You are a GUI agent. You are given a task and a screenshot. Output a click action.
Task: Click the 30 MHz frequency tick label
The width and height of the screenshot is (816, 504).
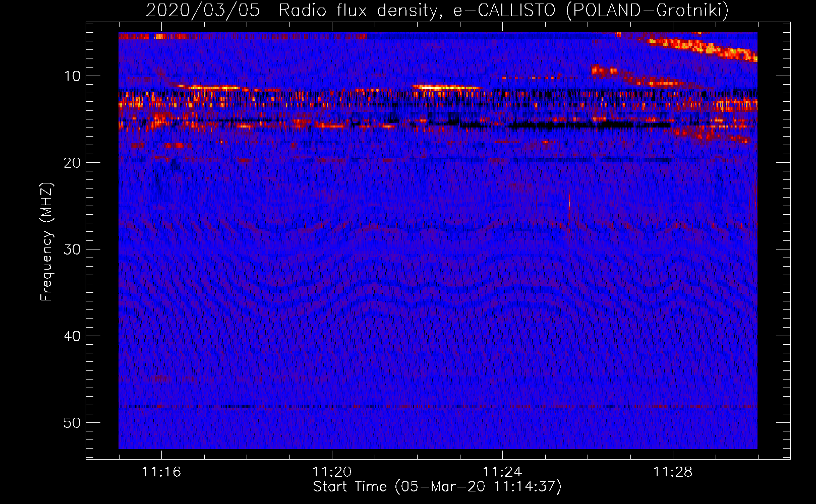(x=73, y=249)
